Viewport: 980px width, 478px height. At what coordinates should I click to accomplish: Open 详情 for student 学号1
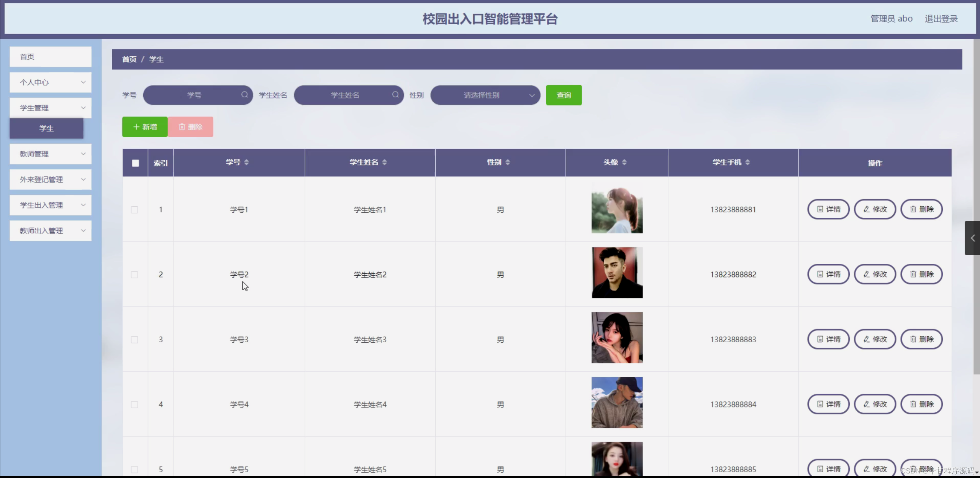click(x=828, y=209)
